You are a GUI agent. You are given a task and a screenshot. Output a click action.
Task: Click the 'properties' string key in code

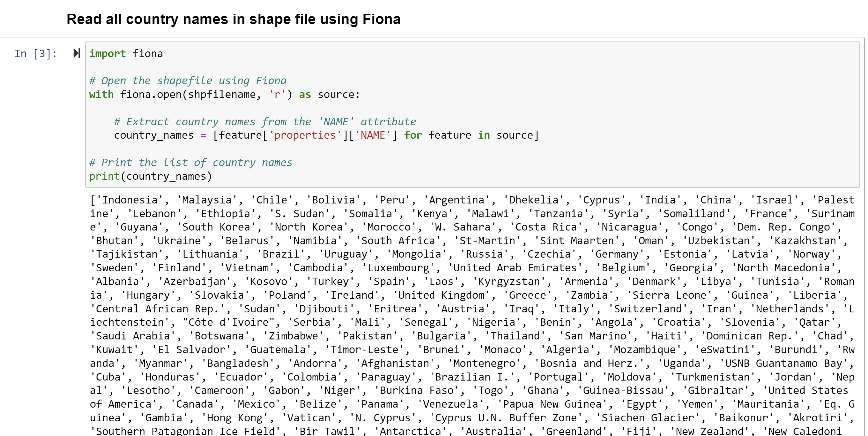click(305, 135)
